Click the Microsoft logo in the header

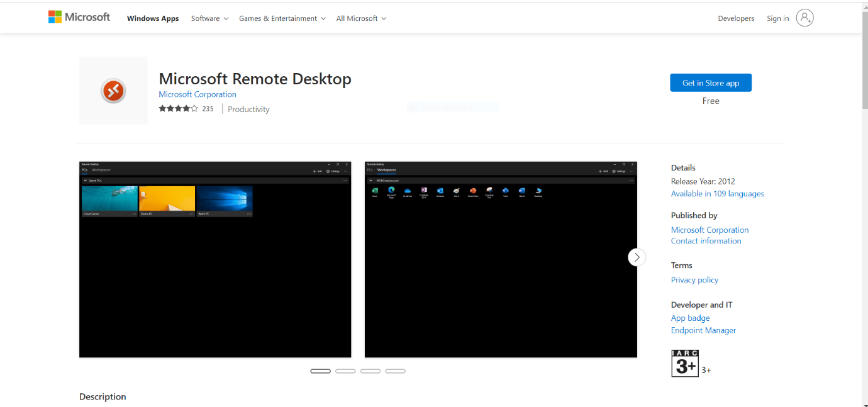[x=79, y=18]
